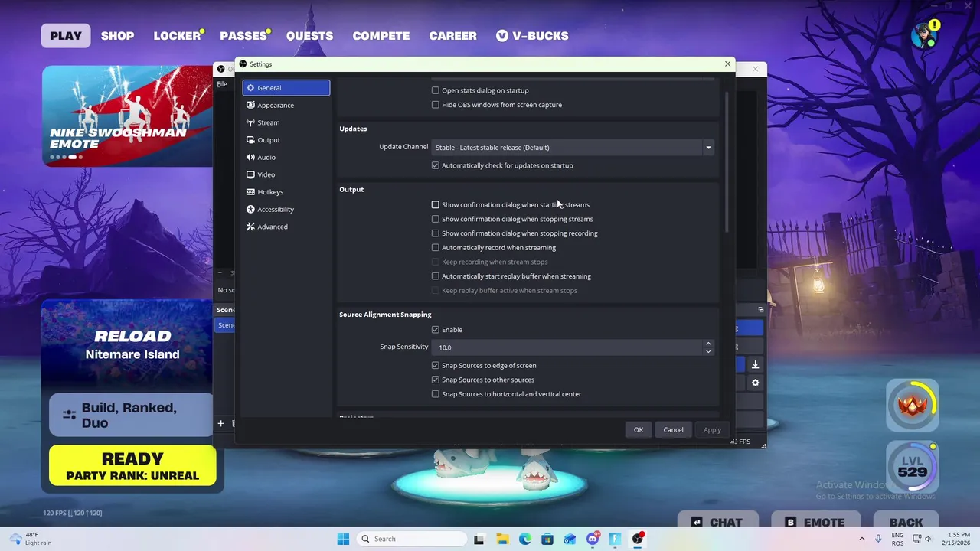Check Automatically record when streaming
Image resolution: width=980 pixels, height=551 pixels.
(x=436, y=247)
